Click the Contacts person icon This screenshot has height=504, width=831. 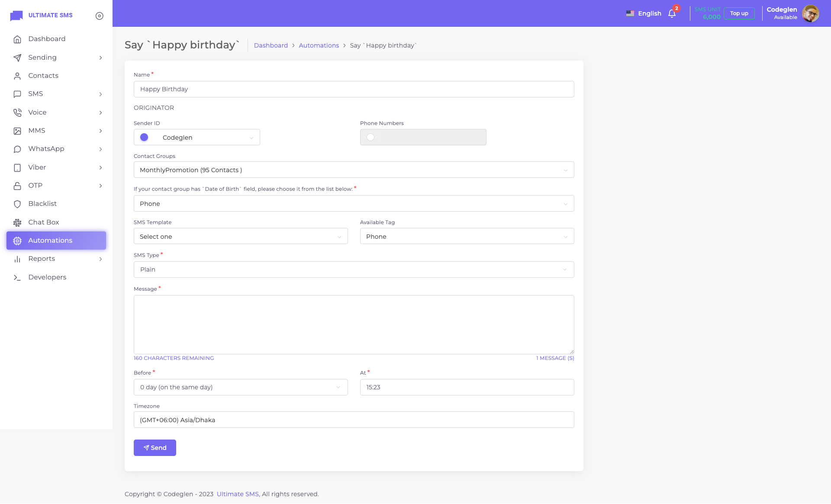click(x=17, y=76)
